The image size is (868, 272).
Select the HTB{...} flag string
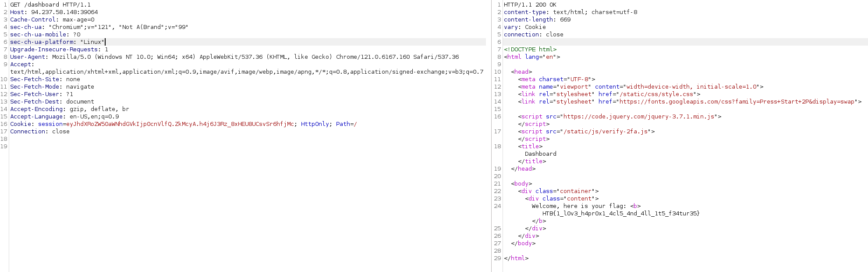(621, 214)
